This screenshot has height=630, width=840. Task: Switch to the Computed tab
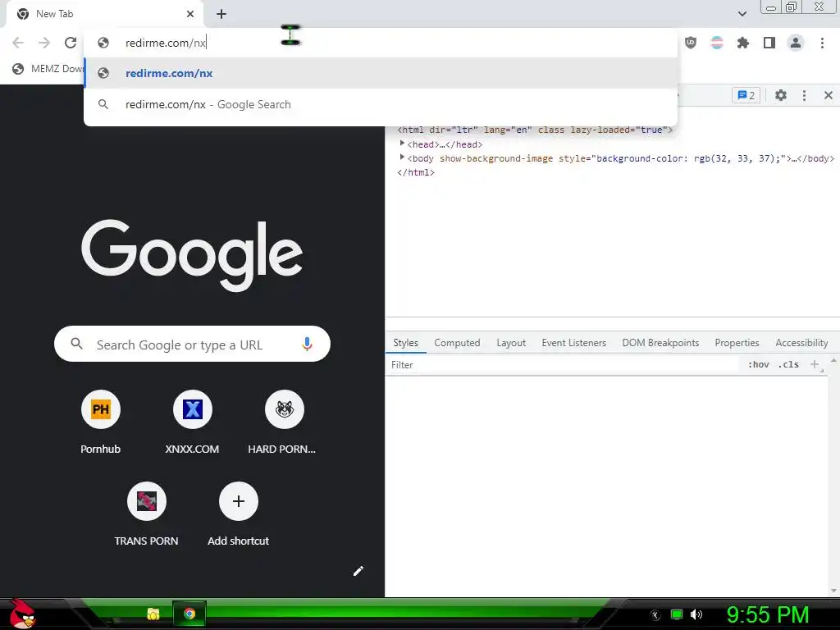[457, 343]
